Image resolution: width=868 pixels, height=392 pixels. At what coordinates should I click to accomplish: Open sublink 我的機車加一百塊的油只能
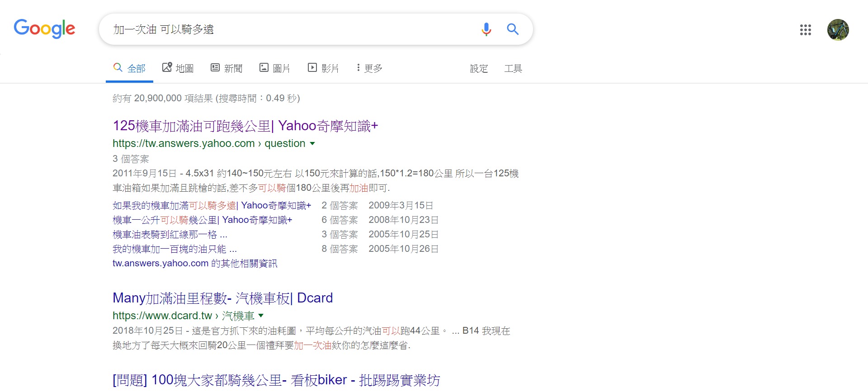175,249
